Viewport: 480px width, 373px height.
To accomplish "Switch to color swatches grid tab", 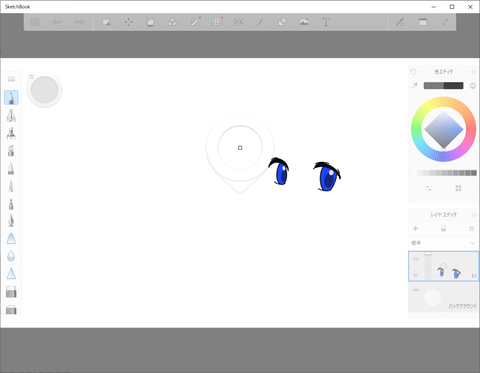I will click(x=458, y=188).
